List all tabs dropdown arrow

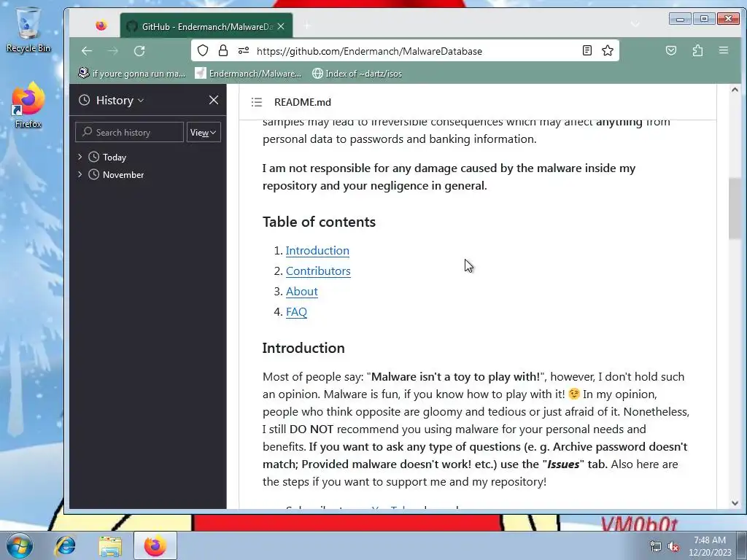(635, 24)
